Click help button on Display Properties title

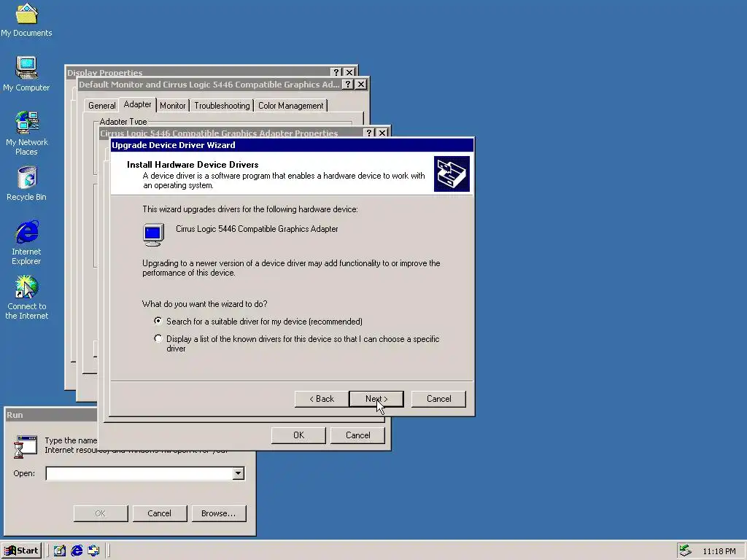click(x=336, y=72)
